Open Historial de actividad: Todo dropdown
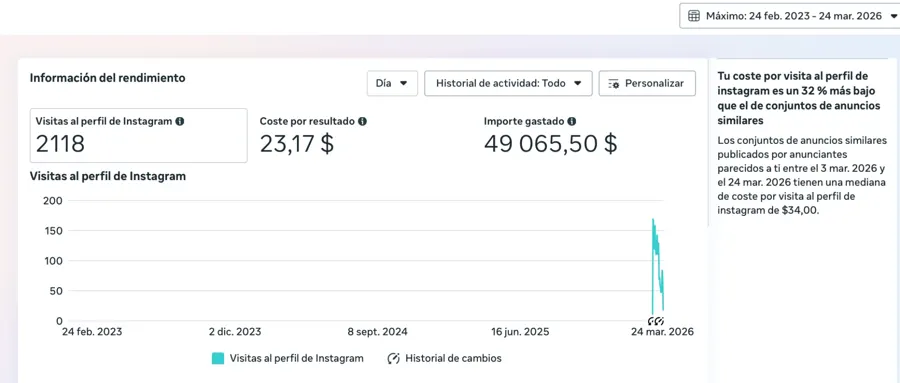Viewport: 900px width, 383px height. coord(509,83)
